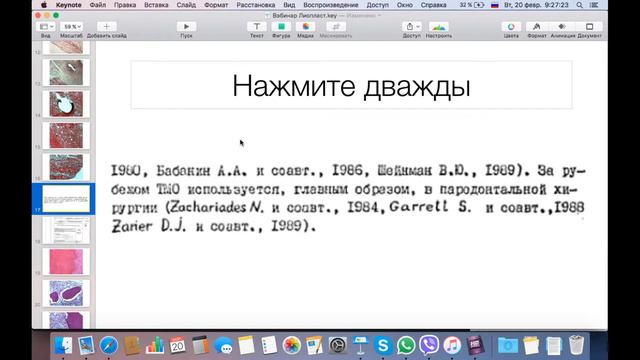Open Skype in the Dock

point(383,346)
